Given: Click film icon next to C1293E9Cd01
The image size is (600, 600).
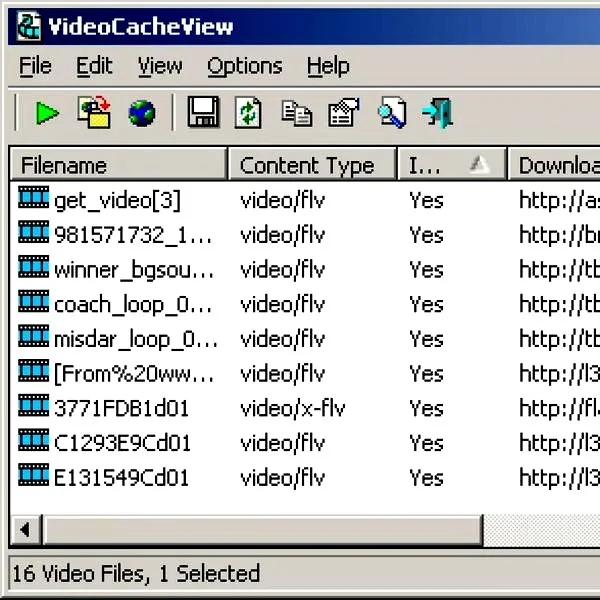Looking at the screenshot, I should (x=34, y=440).
